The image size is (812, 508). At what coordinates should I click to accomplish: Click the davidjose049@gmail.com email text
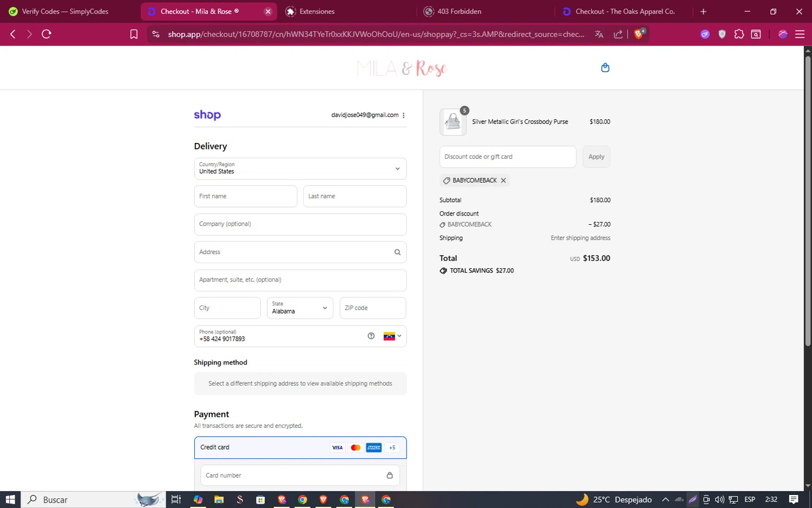point(365,115)
